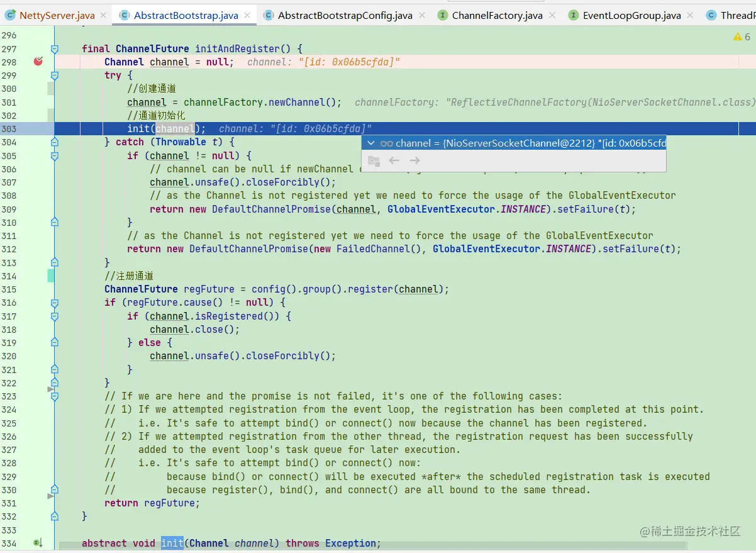Image resolution: width=756 pixels, height=553 pixels.
Task: Click the implemented-method gutter icon on line 334
Action: coord(38,543)
